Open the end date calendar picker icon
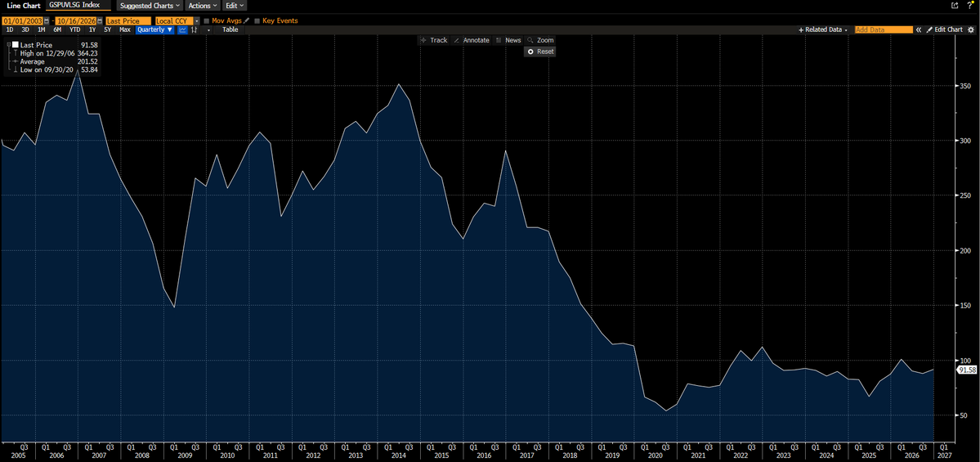This screenshot has height=462, width=980. click(100, 20)
